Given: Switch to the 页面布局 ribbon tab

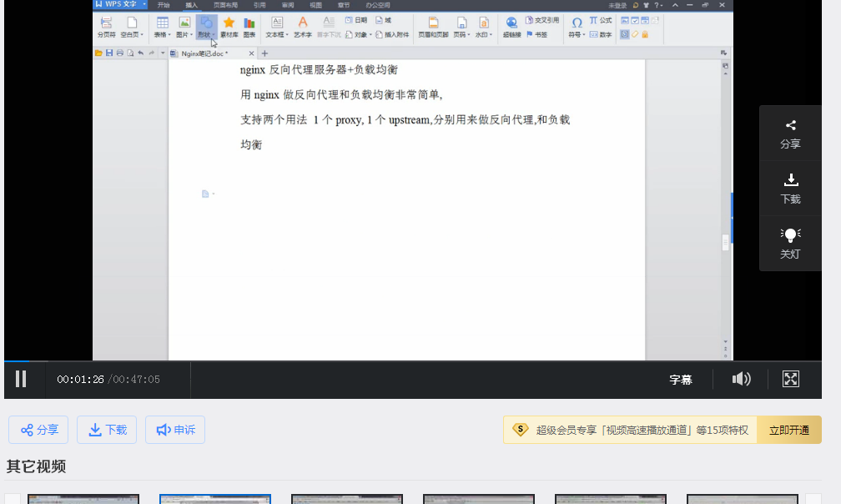Looking at the screenshot, I should [x=225, y=5].
